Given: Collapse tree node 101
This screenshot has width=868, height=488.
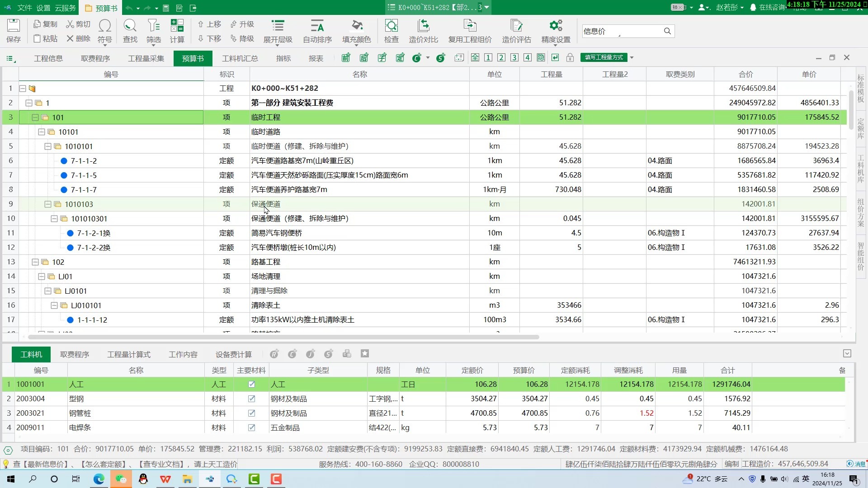Looking at the screenshot, I should tap(35, 117).
